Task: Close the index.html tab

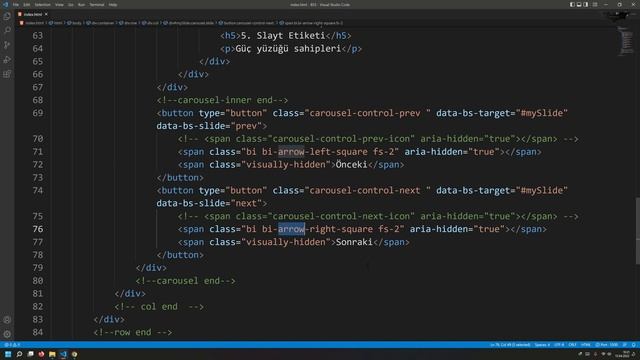Action: tap(46, 14)
